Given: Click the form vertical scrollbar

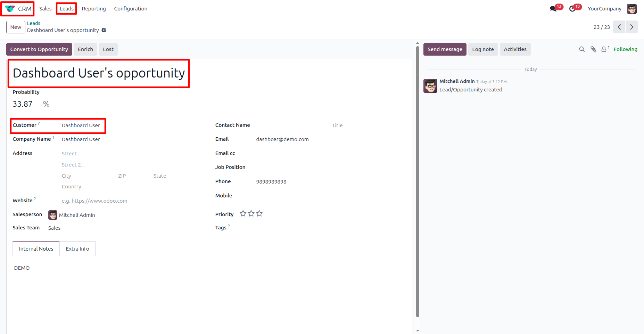Looking at the screenshot, I should tap(418, 182).
